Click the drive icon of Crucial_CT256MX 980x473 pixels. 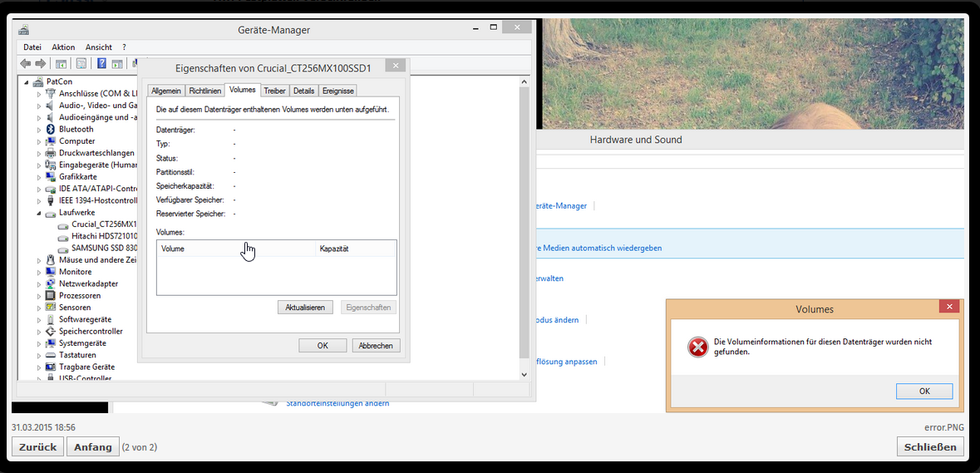pyautogui.click(x=63, y=224)
